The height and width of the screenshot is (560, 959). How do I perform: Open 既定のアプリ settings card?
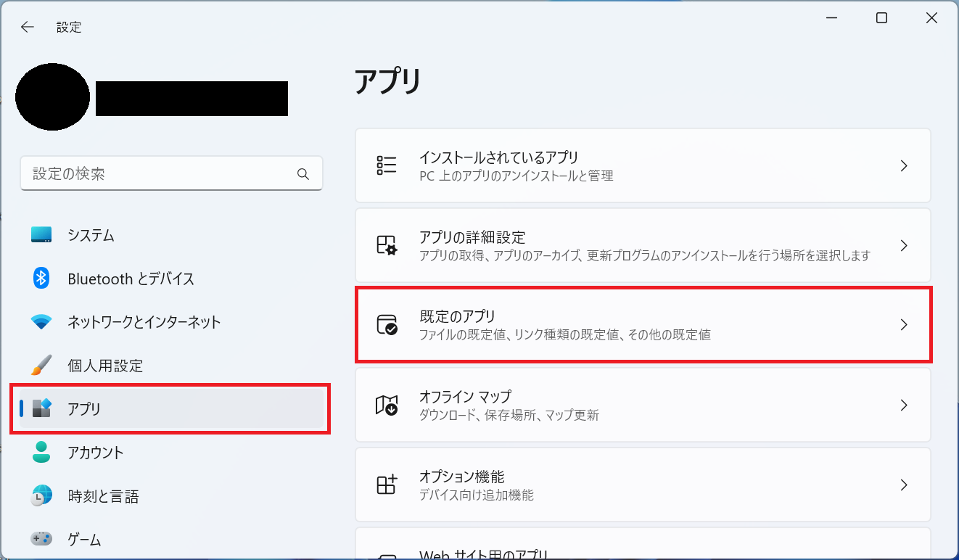tap(643, 325)
